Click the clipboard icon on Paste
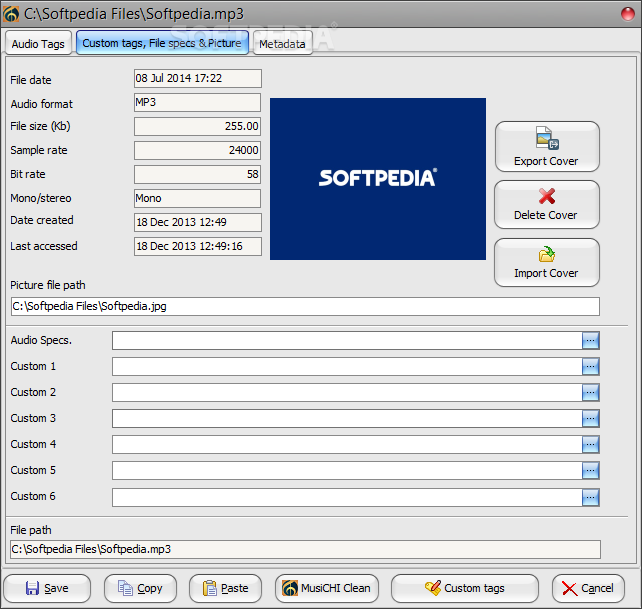This screenshot has width=642, height=609. click(x=210, y=588)
